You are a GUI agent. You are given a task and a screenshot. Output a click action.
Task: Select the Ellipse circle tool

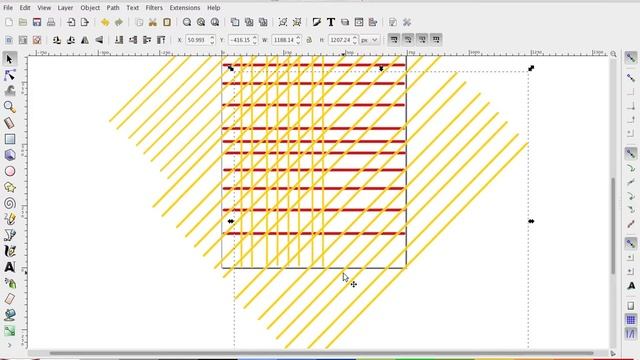10,171
